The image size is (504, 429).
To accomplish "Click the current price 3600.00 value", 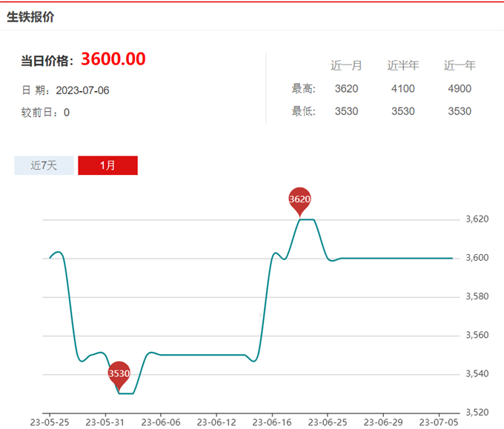I will 113,59.
